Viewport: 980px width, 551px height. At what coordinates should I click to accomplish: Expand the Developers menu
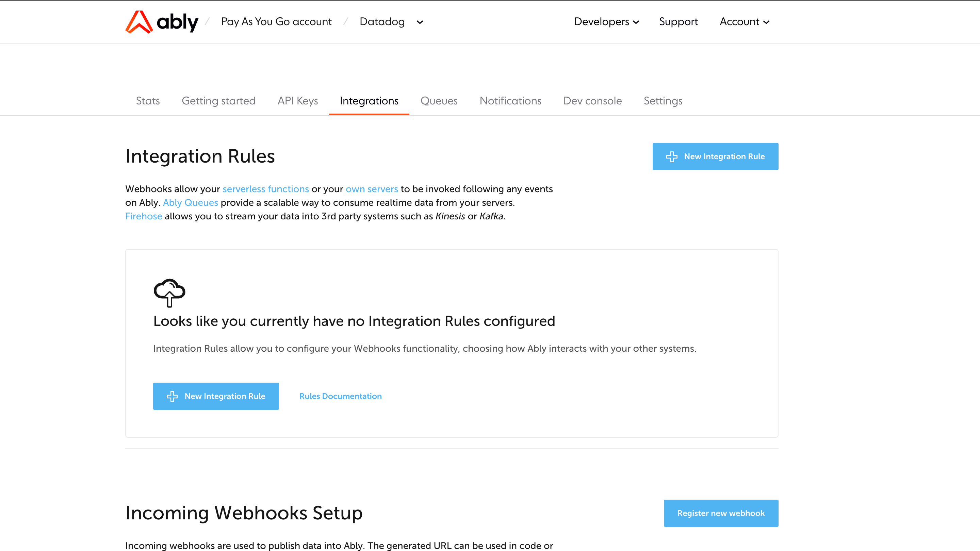click(605, 21)
